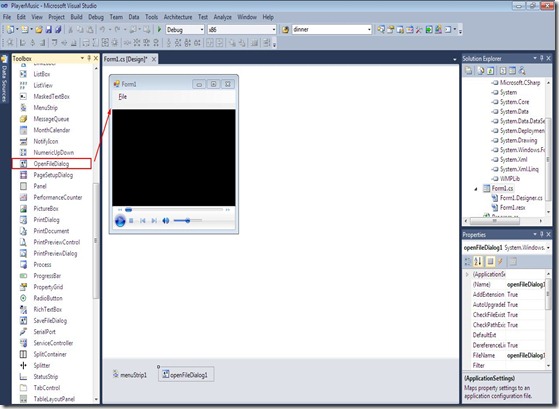Click the FileName property value field
Screen dimensions: 559x409
(526, 355)
